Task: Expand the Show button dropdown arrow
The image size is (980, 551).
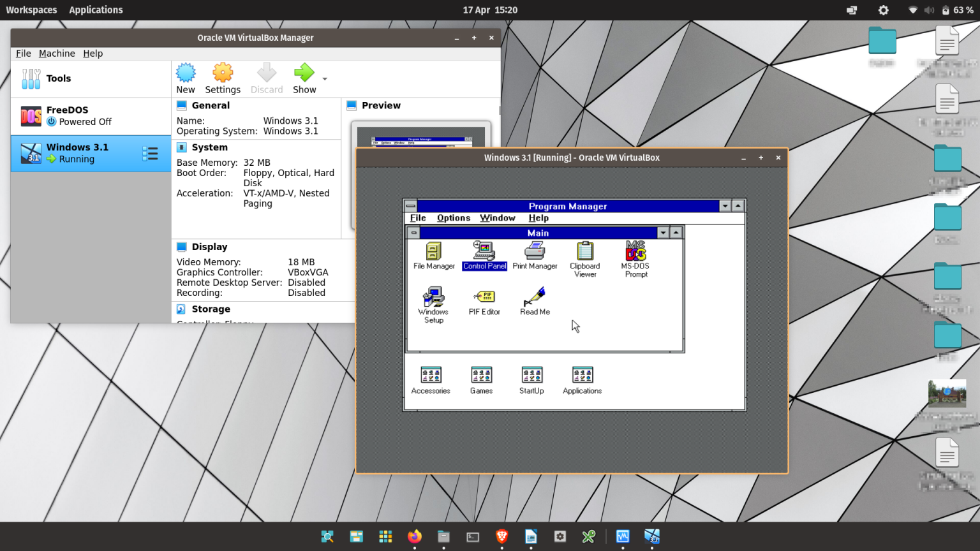Action: pyautogui.click(x=324, y=78)
